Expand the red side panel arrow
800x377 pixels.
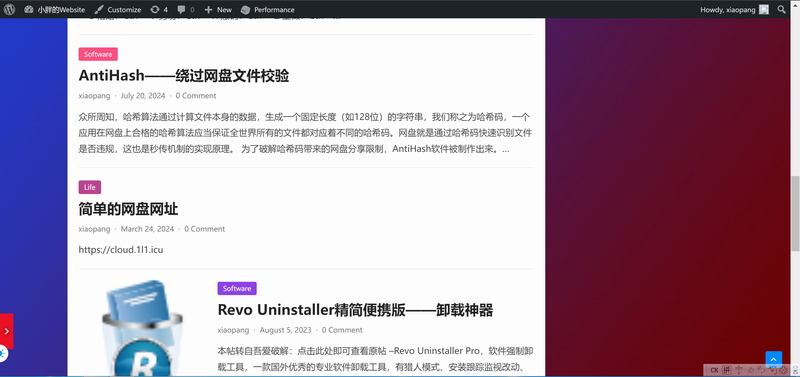click(x=6, y=331)
